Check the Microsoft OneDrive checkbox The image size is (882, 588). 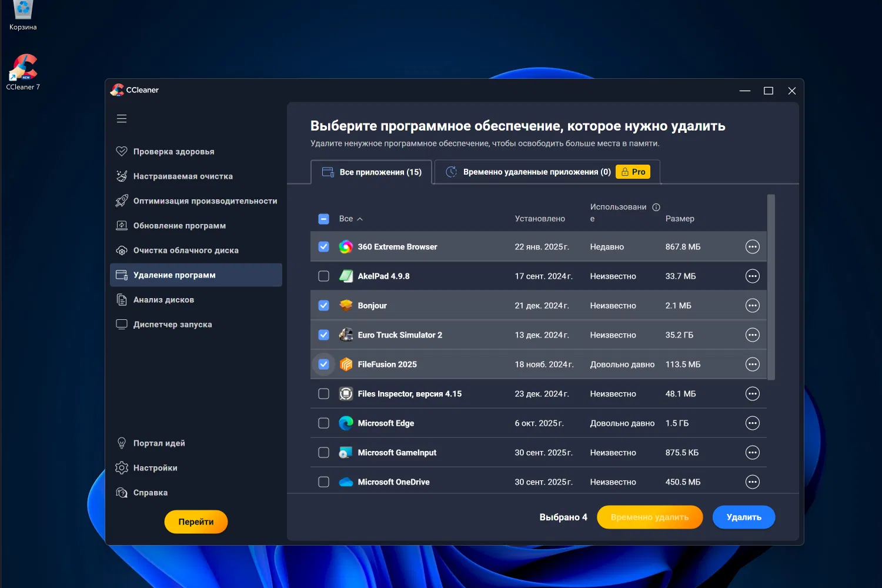tap(323, 482)
